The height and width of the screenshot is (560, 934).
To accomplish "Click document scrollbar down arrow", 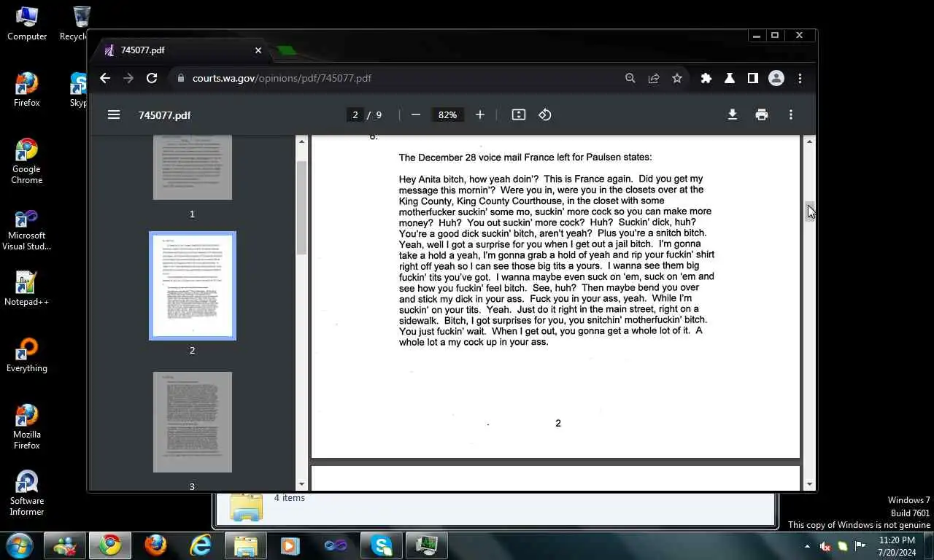I will click(x=809, y=484).
